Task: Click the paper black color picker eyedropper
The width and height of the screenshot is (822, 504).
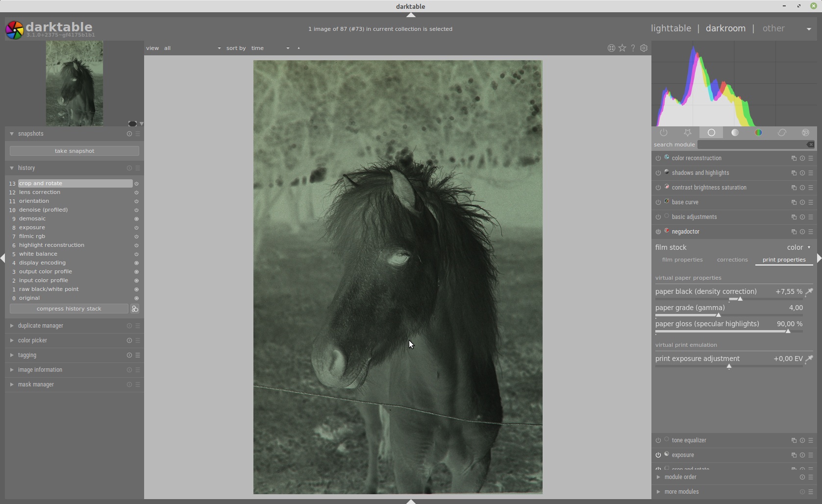Action: (x=809, y=292)
